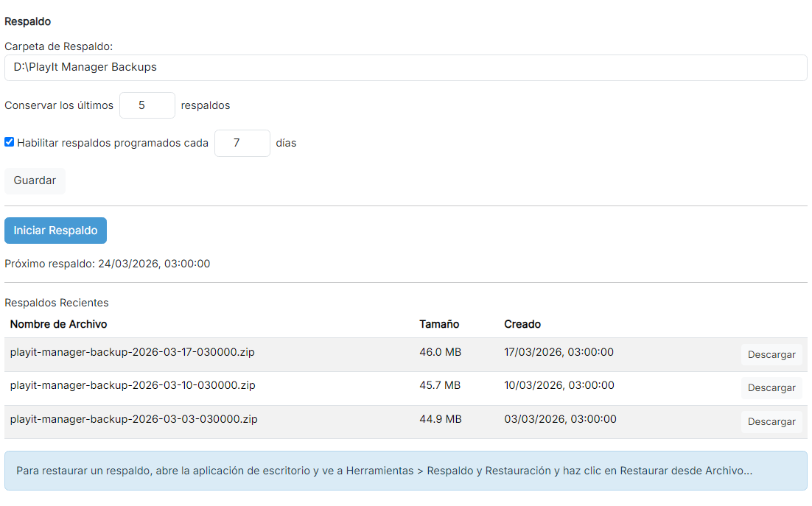Click the 'Respaldos Recientes' section label
The image size is (812, 506).
tap(57, 303)
